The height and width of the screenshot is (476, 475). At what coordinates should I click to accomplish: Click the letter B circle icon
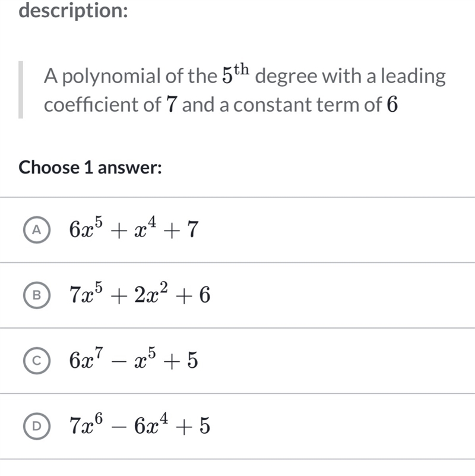tap(37, 295)
